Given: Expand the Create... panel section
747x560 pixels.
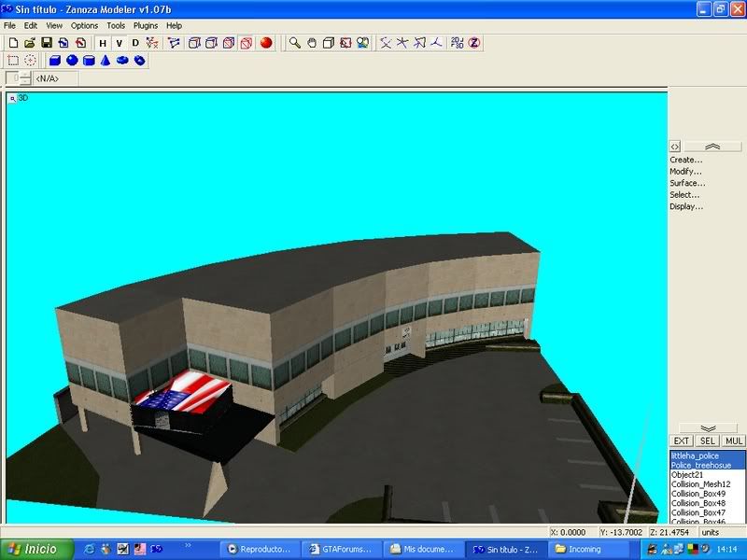Looking at the screenshot, I should pyautogui.click(x=685, y=160).
